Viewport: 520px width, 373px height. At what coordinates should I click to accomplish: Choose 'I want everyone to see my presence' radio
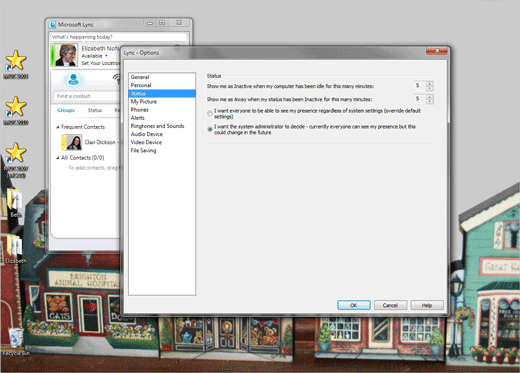pyautogui.click(x=210, y=113)
